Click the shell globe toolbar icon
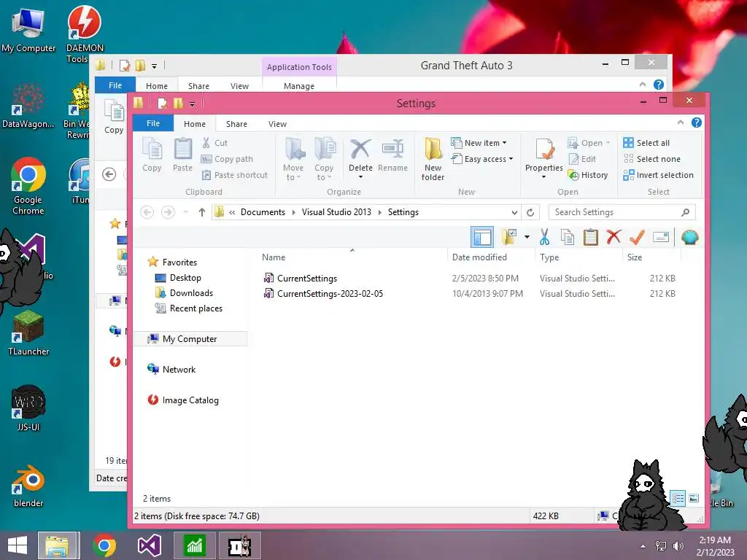 pos(689,237)
